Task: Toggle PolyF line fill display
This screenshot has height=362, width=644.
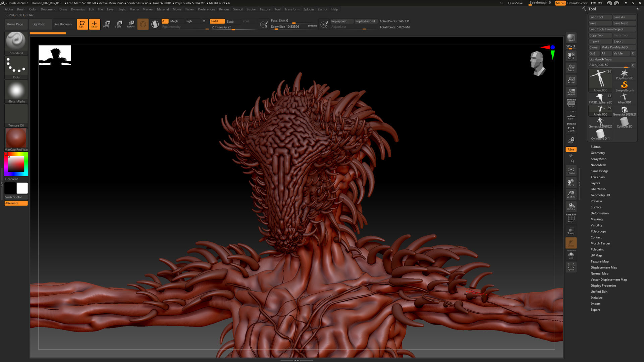Action: point(571,218)
